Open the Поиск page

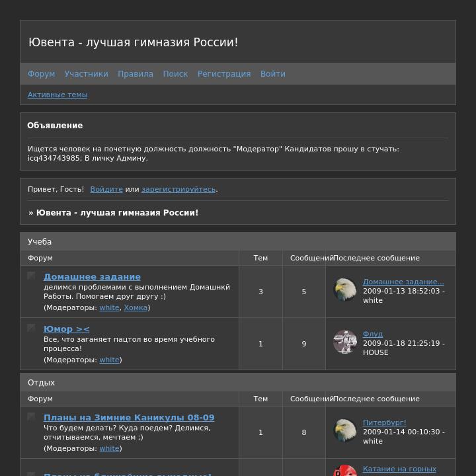pos(175,74)
